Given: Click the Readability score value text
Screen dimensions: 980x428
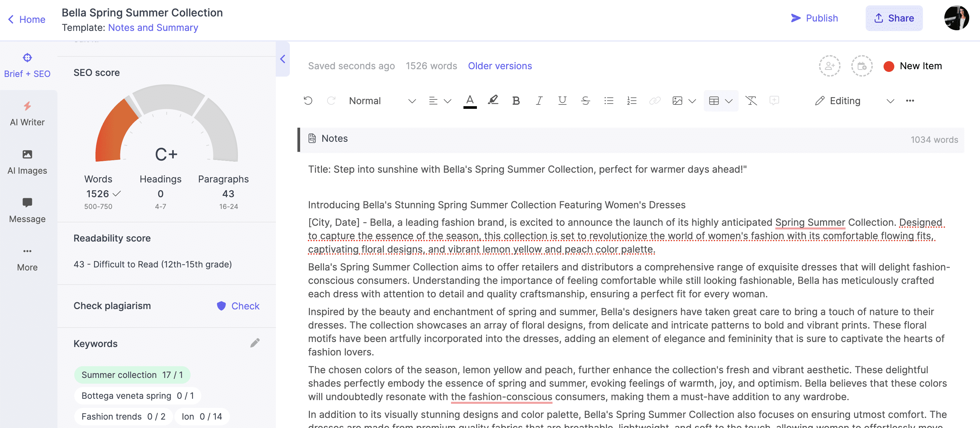Looking at the screenshot, I should click(153, 265).
